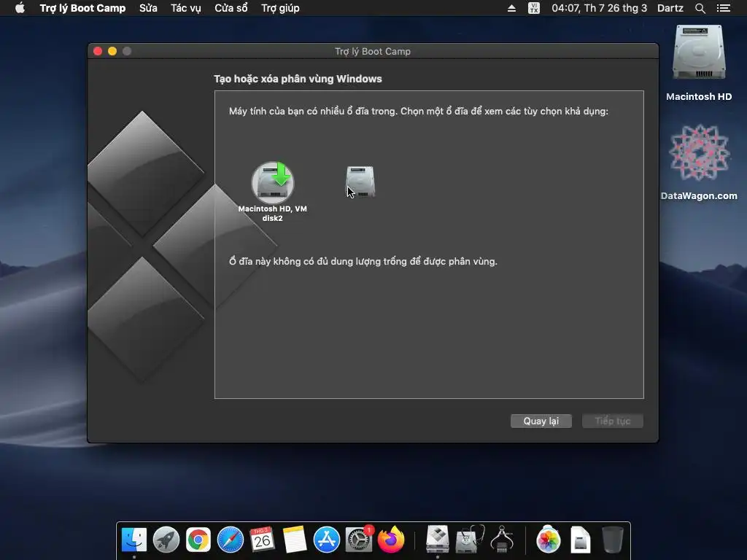Screen dimensions: 747x560
Task: Open the Dartz user menu
Action: 670,8
